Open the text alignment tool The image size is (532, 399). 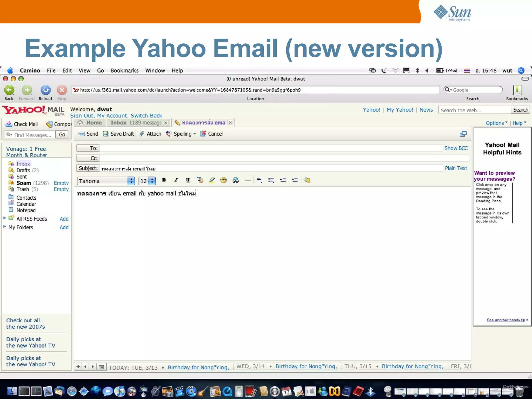pyautogui.click(x=259, y=180)
